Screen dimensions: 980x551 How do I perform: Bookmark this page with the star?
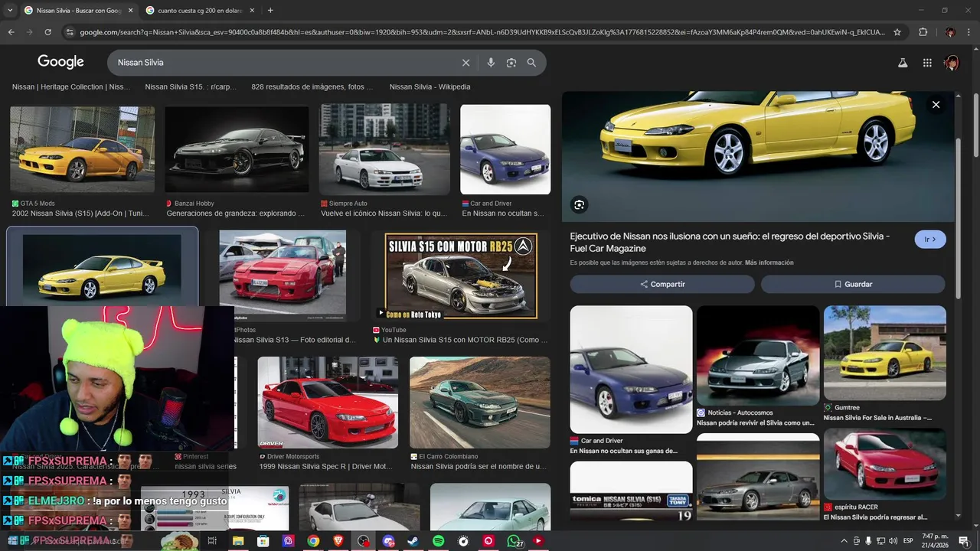click(x=897, y=32)
